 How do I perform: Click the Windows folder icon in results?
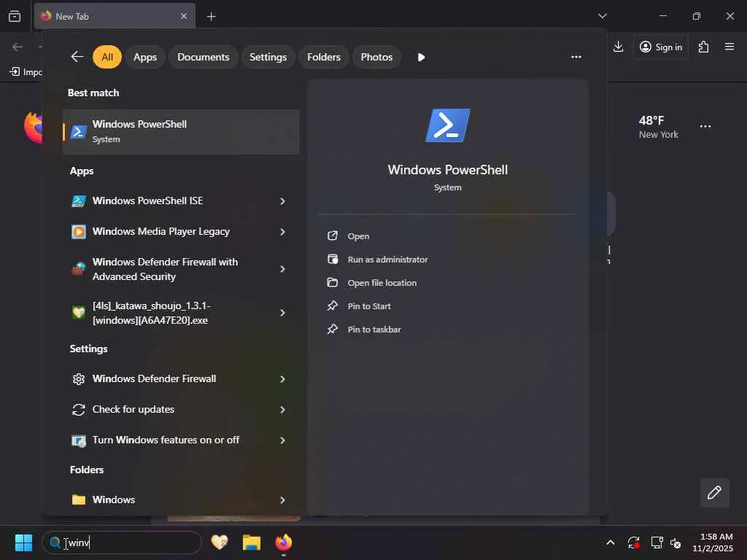pyautogui.click(x=79, y=499)
